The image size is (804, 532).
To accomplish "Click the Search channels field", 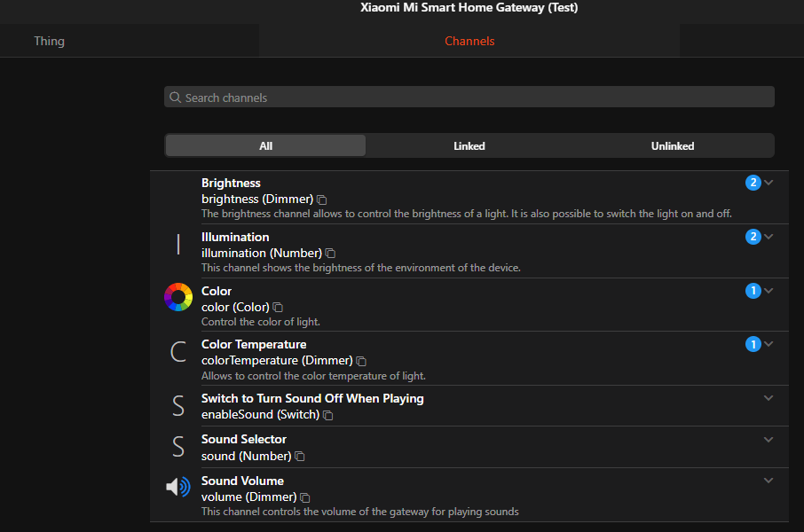I will click(x=469, y=98).
